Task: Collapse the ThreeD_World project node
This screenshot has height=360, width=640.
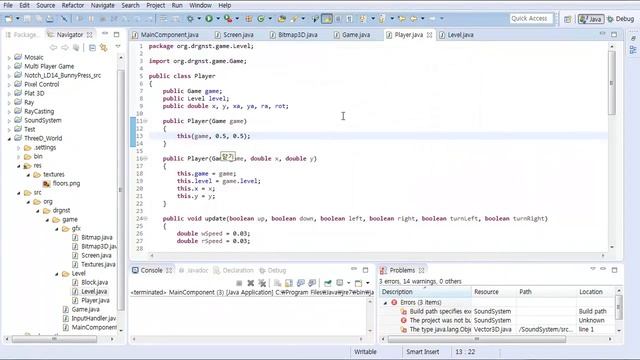Action: coord(9,139)
